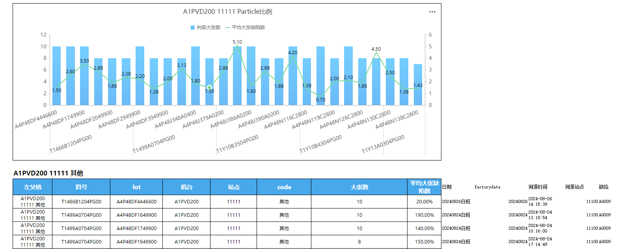Select the 3.13 data label
Viewport: 644px width, 249px height.
click(x=182, y=65)
